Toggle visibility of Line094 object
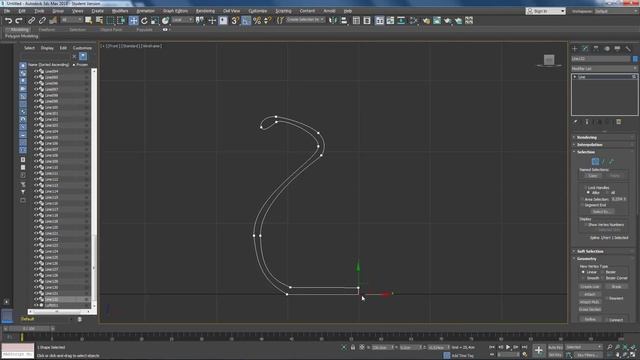The height and width of the screenshot is (360, 640). tap(36, 71)
